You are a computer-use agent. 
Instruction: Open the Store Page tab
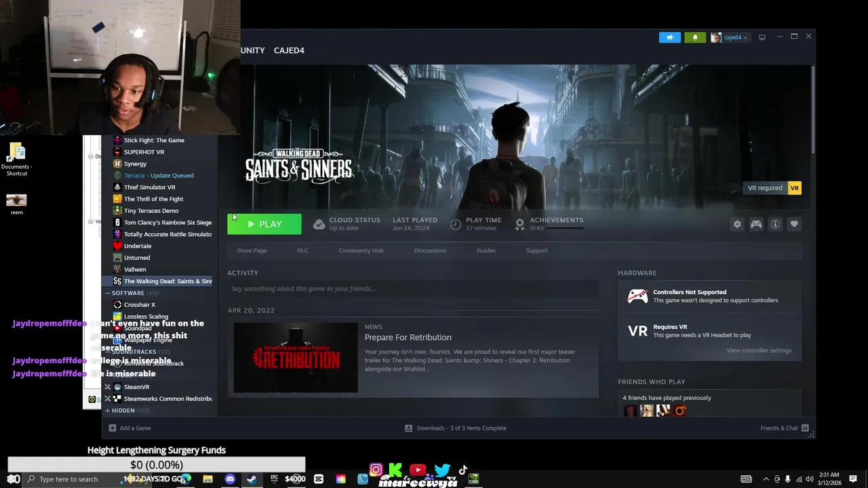(252, 251)
